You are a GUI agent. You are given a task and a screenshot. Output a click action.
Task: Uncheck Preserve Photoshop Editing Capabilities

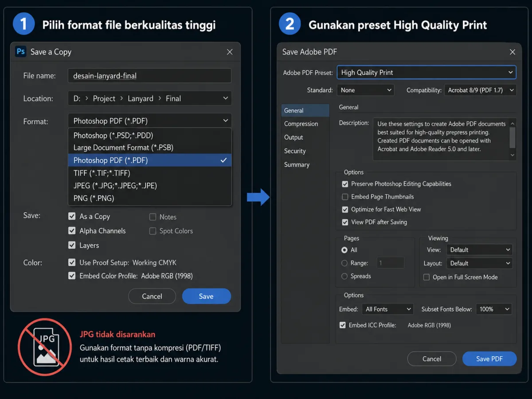click(x=345, y=184)
